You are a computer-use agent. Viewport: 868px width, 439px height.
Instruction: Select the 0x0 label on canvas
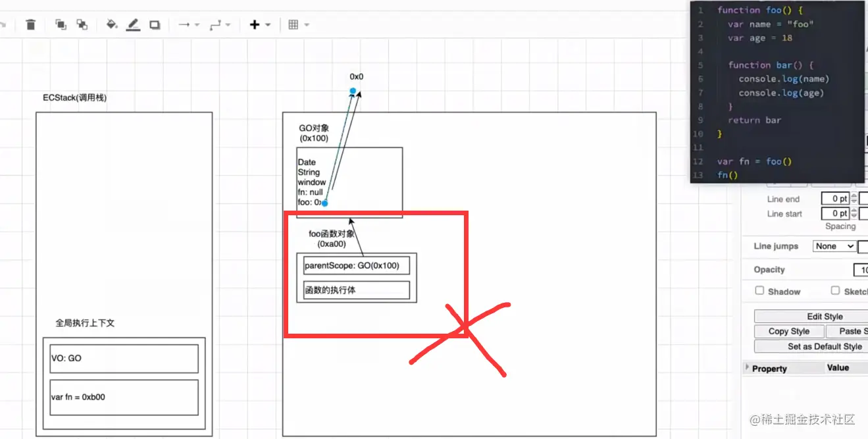pyautogui.click(x=357, y=77)
